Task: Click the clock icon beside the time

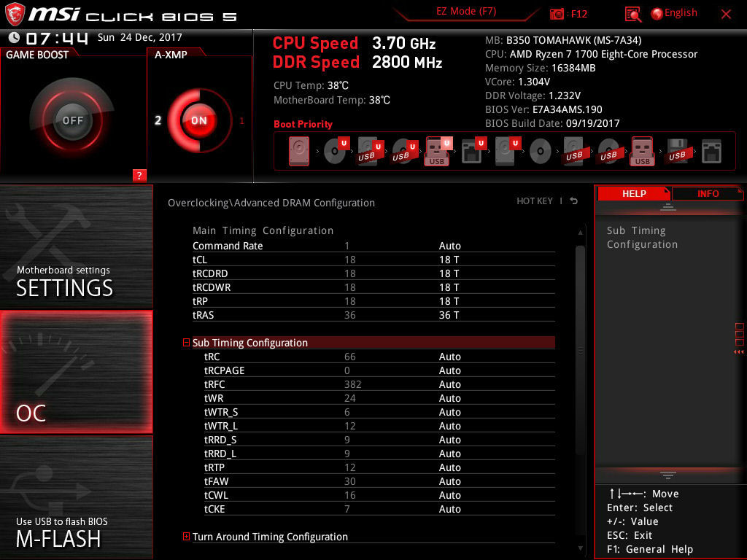Action: tap(15, 38)
